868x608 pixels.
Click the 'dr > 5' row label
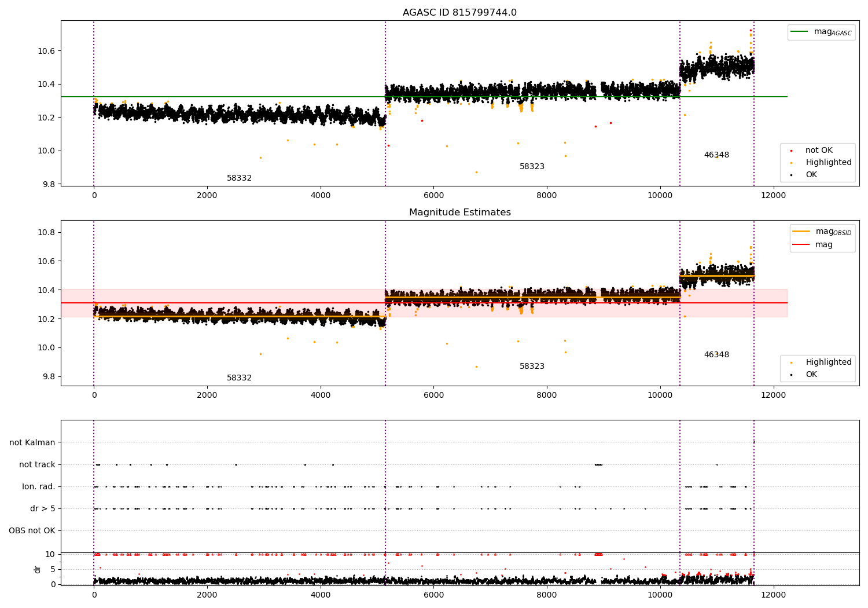point(43,509)
